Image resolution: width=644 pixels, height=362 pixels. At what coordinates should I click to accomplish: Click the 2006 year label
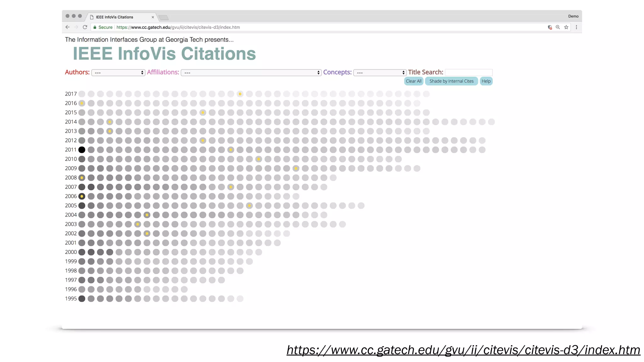71,196
